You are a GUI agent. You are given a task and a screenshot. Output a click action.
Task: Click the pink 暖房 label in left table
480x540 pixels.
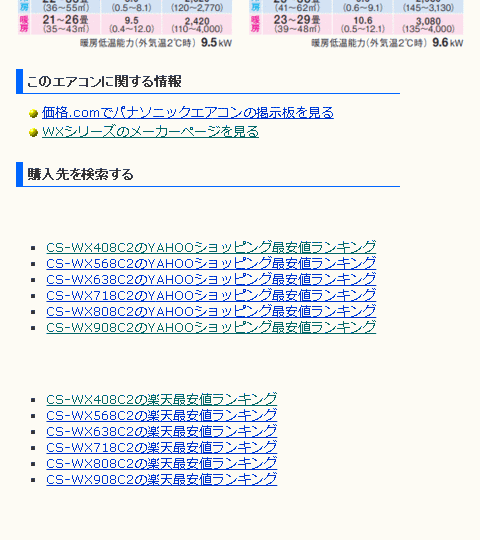(x=24, y=24)
